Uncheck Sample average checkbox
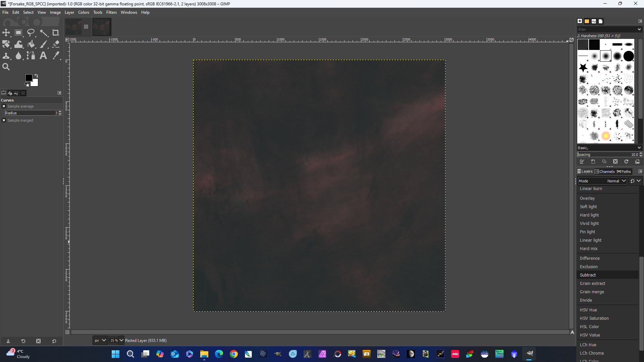This screenshot has height=362, width=644. coord(4,106)
